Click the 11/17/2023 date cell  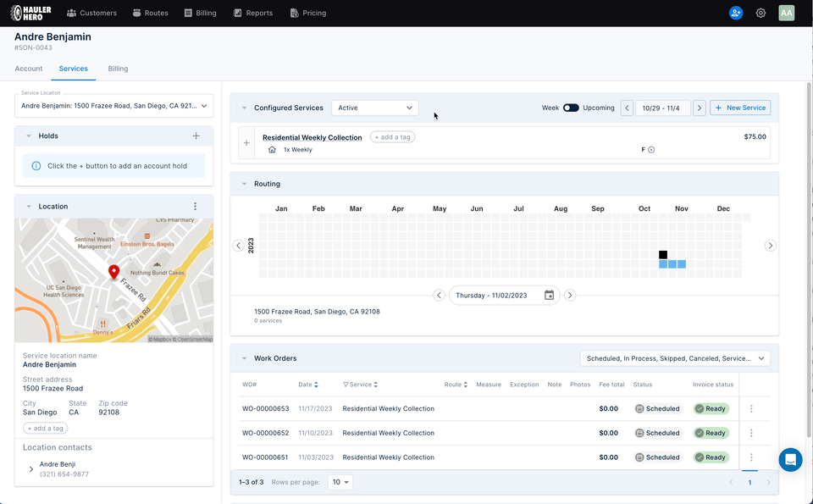315,408
